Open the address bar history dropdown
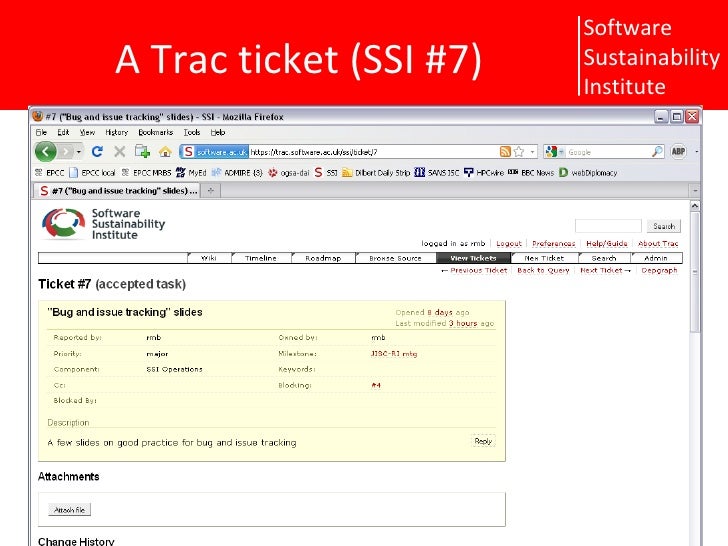The width and height of the screenshot is (728, 546). click(532, 152)
